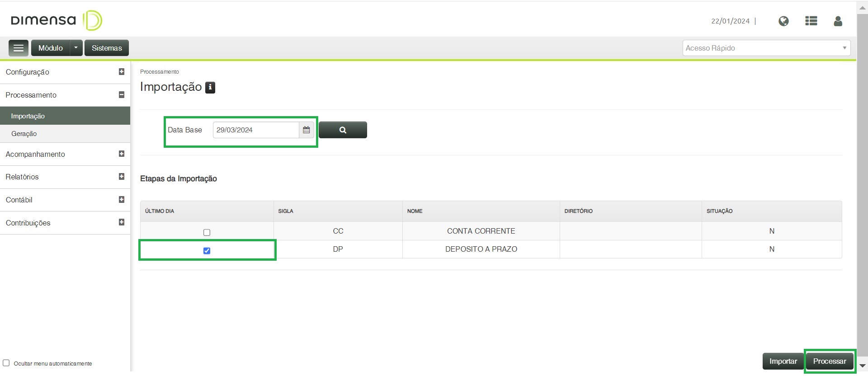The image size is (868, 380).
Task: Click the scrollbar up arrow
Action: click(x=863, y=8)
